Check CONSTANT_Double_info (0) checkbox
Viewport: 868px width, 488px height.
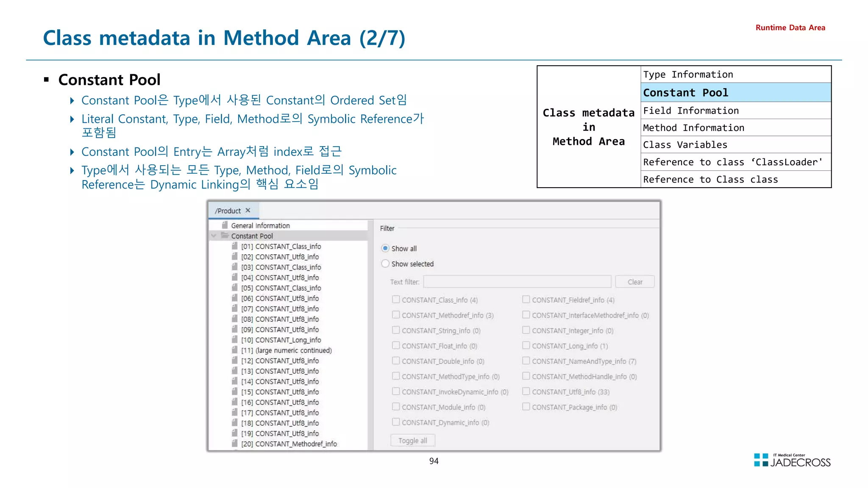pos(396,360)
